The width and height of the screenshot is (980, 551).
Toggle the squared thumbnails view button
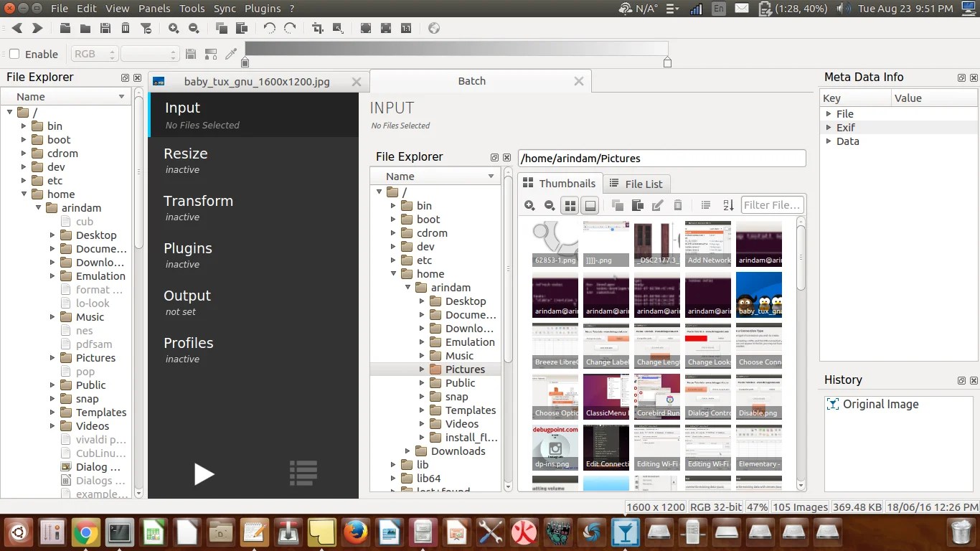(590, 205)
